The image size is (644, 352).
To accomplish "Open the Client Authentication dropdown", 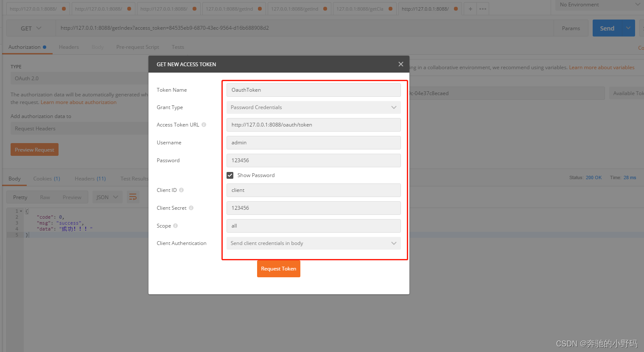I will point(394,243).
